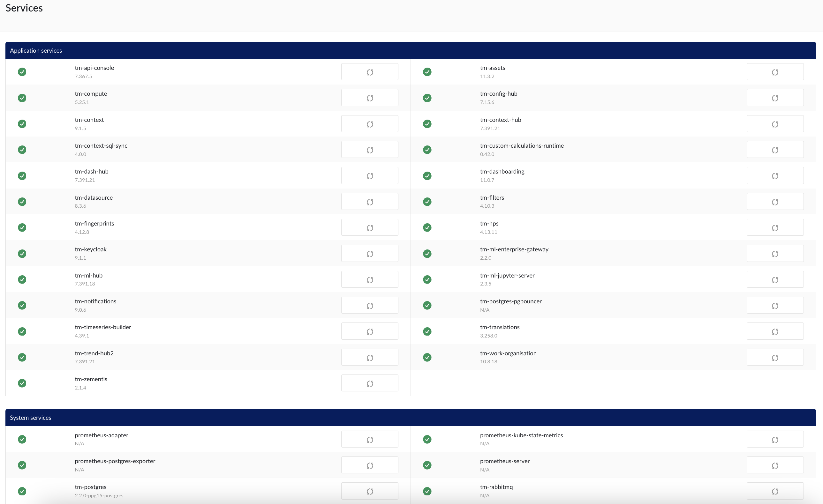Screen dimensions: 823x504
Task: Click the status icon for prometheus-server
Action: 427,465
